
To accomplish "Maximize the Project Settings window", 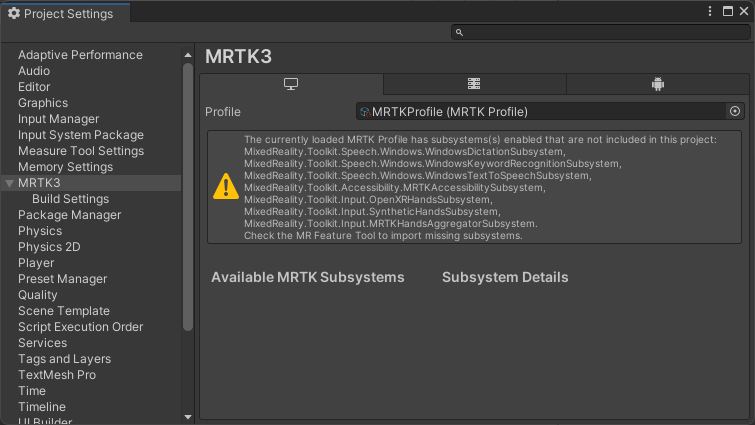I will 728,11.
